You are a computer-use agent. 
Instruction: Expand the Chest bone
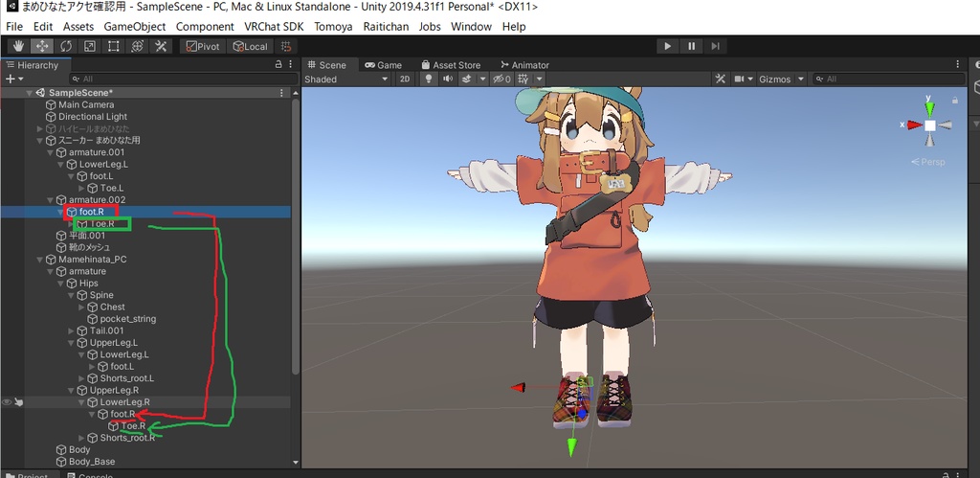click(82, 307)
